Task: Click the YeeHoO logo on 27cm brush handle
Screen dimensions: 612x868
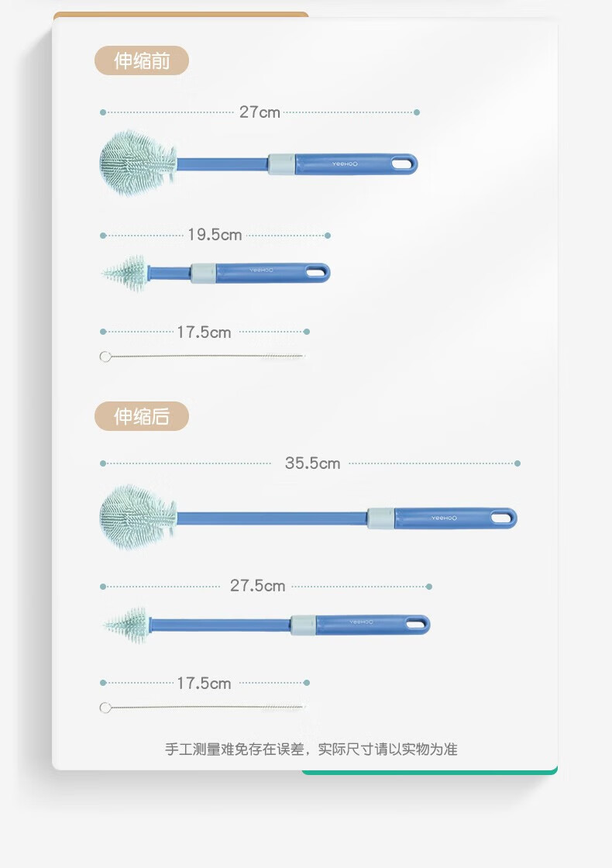Action: (342, 164)
